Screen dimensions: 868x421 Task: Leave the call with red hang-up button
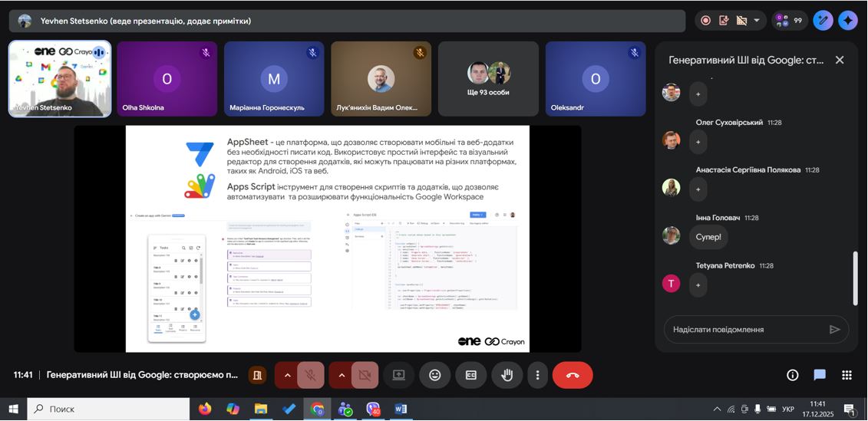[573, 375]
